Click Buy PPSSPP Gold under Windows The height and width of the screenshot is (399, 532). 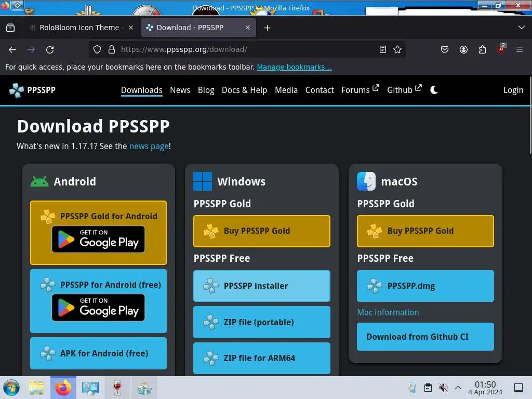[x=262, y=231]
